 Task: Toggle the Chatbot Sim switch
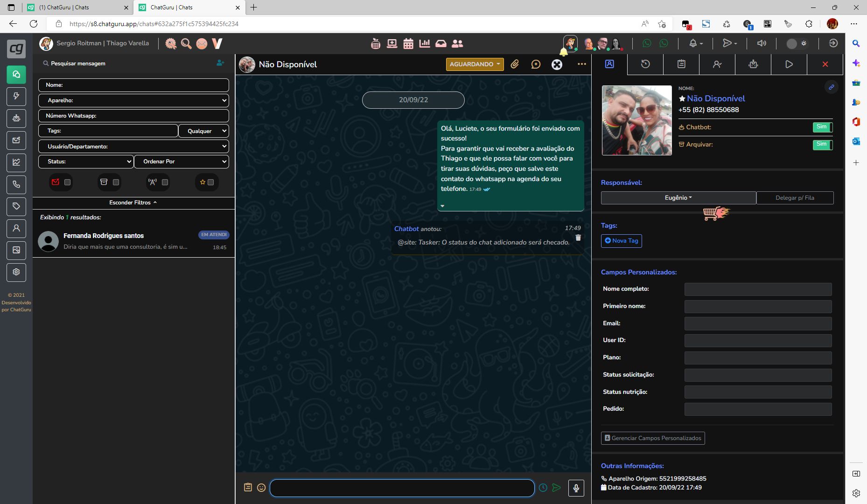pyautogui.click(x=822, y=127)
